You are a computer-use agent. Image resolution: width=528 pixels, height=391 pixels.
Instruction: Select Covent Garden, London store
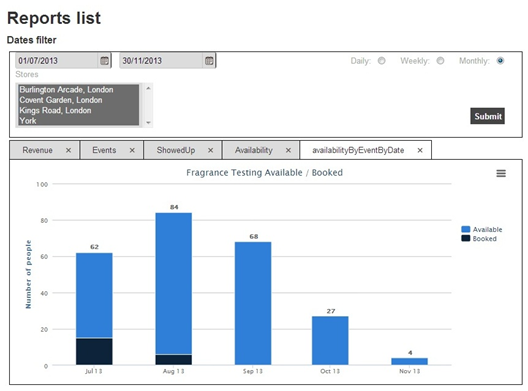click(78, 100)
